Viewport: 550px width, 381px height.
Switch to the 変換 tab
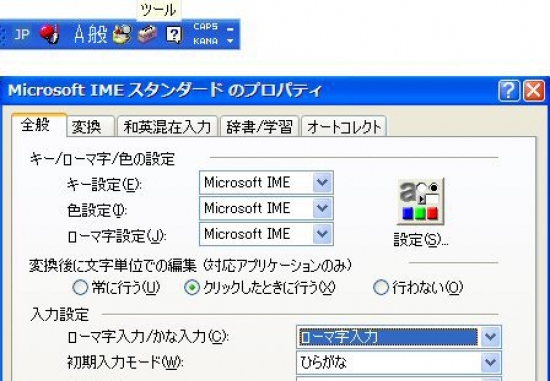(x=90, y=126)
